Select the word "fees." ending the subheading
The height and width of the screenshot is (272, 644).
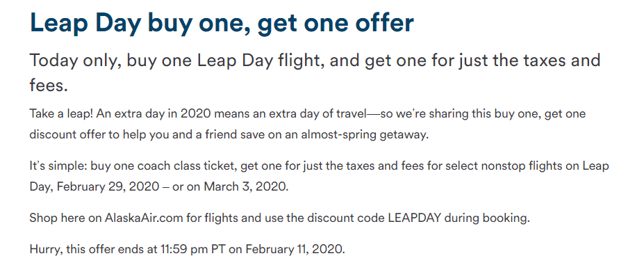49,85
